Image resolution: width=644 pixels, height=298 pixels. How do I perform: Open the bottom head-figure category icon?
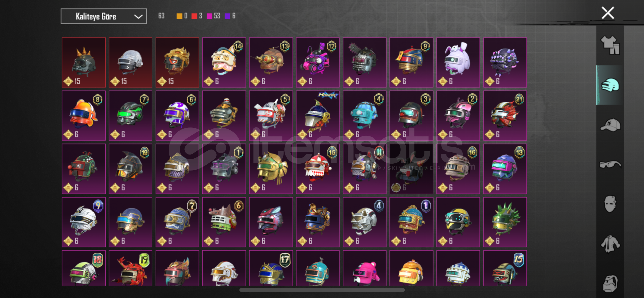(x=610, y=283)
